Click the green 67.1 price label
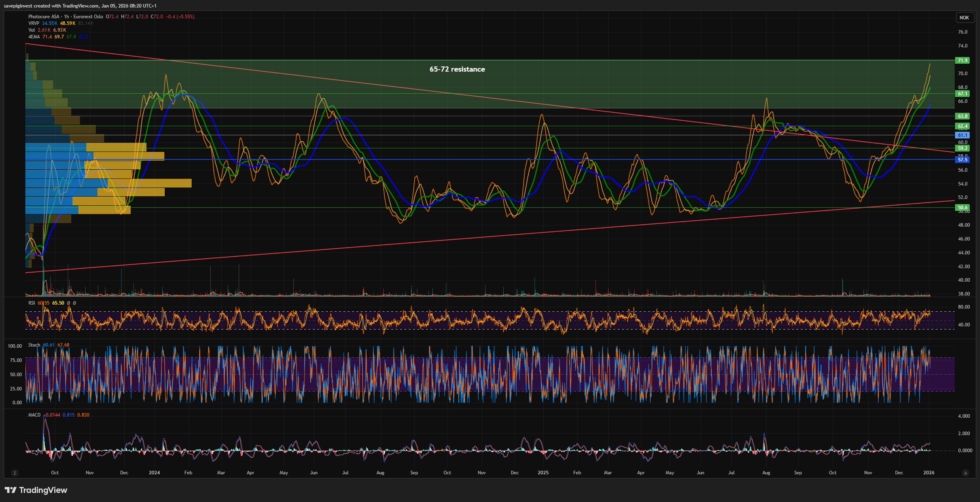This screenshot has height=502, width=980. 963,94
